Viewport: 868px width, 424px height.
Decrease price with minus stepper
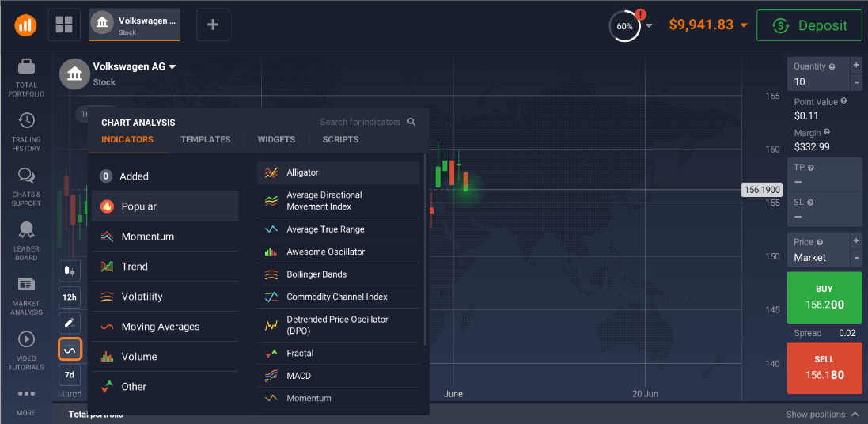tap(856, 258)
